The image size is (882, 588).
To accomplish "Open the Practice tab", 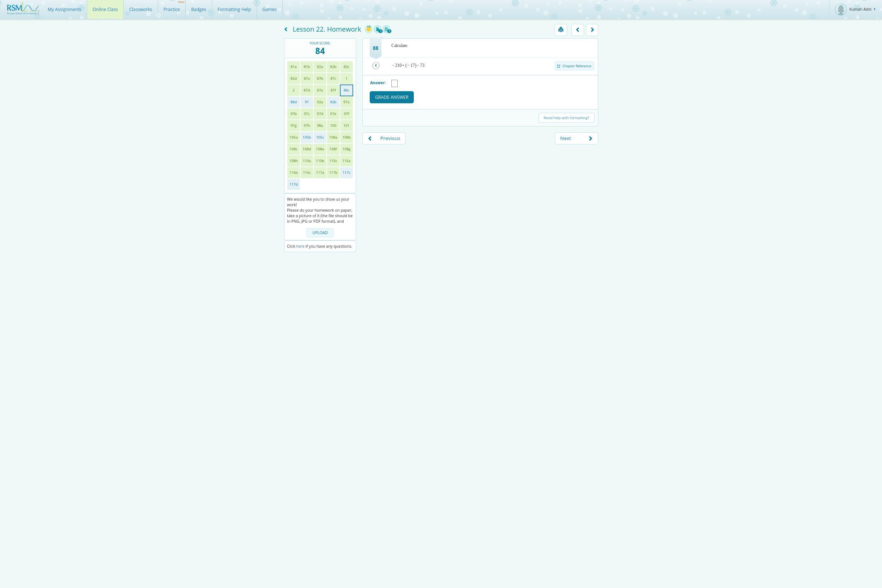I will coord(171,10).
